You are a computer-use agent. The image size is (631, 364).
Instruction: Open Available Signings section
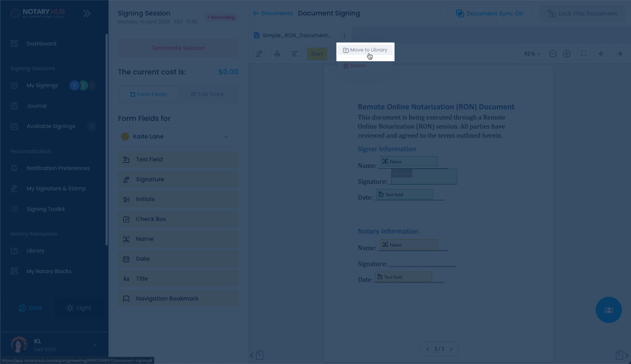[x=51, y=126]
